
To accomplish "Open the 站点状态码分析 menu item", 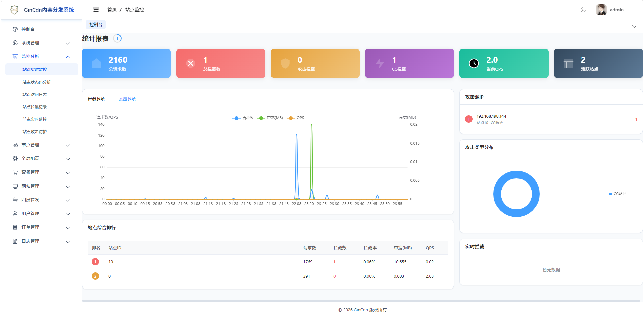I will coord(37,82).
